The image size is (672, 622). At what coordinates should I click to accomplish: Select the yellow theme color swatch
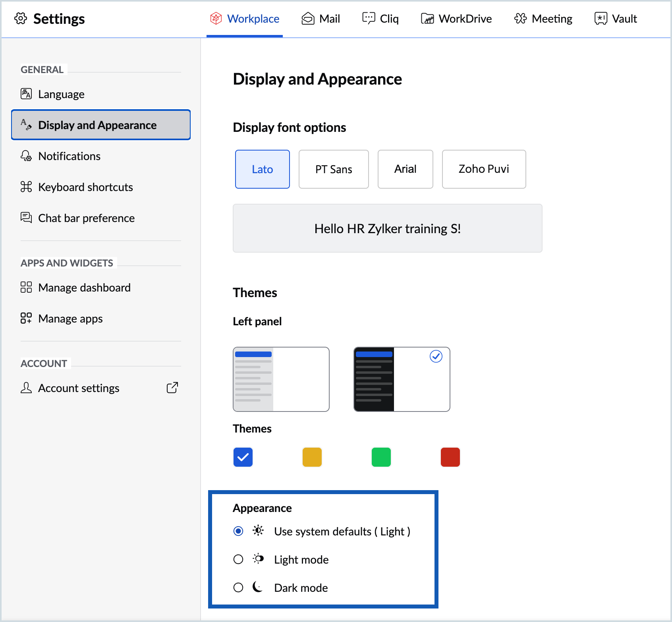pos(312,457)
